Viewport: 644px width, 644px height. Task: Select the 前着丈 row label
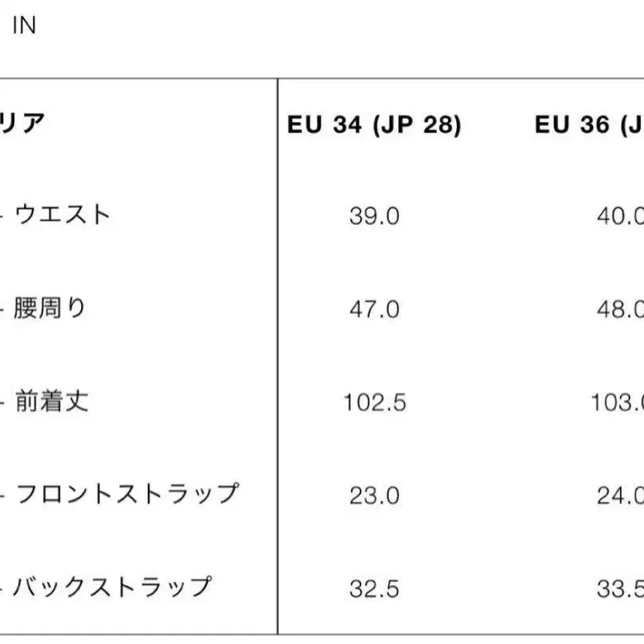[x=51, y=401]
